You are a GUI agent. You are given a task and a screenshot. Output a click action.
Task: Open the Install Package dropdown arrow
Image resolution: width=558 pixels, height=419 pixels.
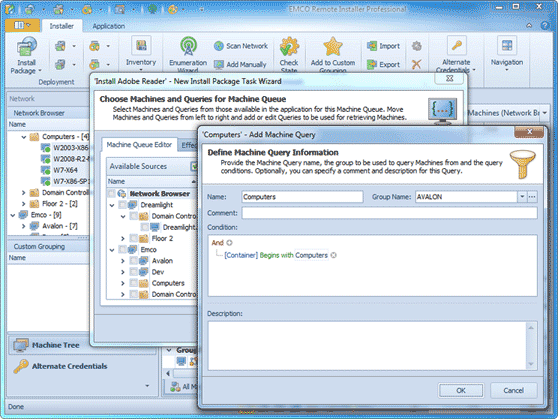40,71
